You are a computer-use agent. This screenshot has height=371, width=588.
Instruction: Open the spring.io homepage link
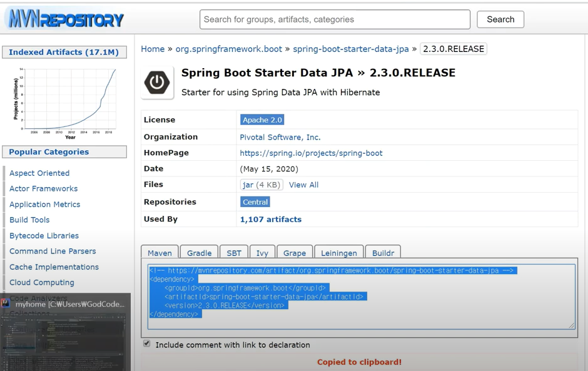(x=311, y=153)
